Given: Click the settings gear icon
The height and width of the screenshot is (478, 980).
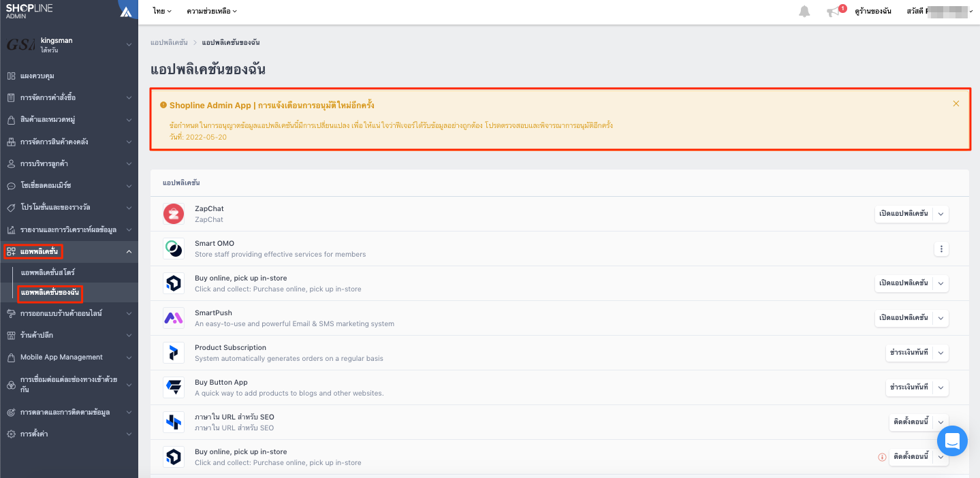Looking at the screenshot, I should pyautogui.click(x=11, y=434).
